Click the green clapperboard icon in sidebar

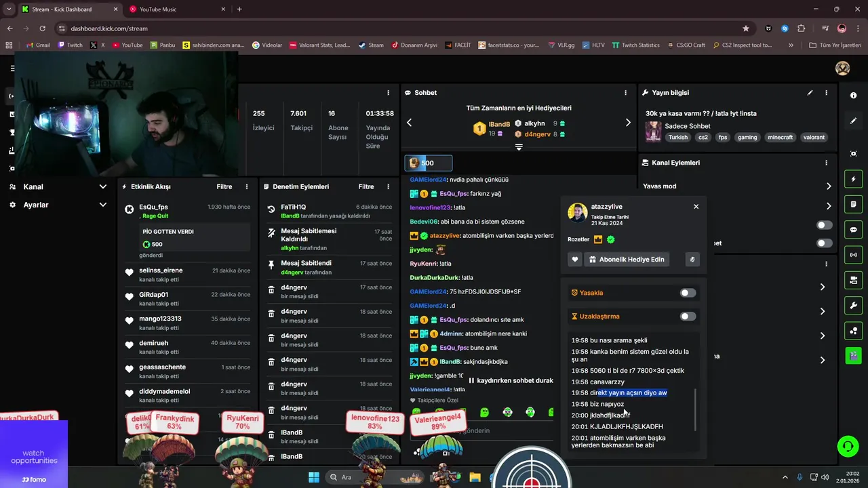click(x=853, y=355)
